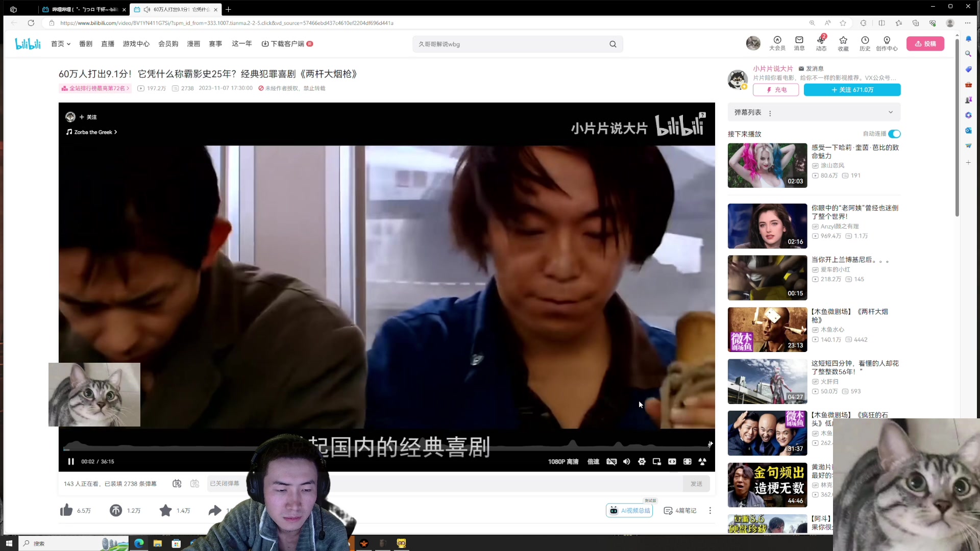This screenshot has width=980, height=551.
Task: Open Windows Start menu
Action: (9, 543)
